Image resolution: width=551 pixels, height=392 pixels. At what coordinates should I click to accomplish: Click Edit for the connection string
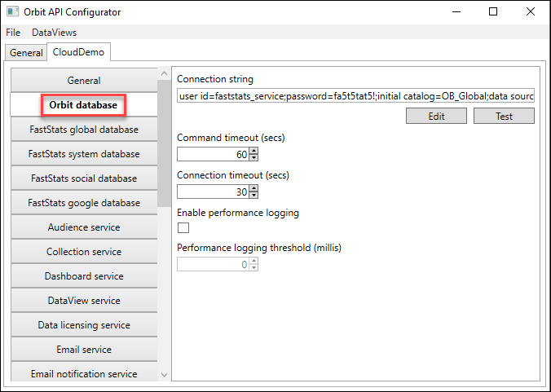tap(436, 116)
